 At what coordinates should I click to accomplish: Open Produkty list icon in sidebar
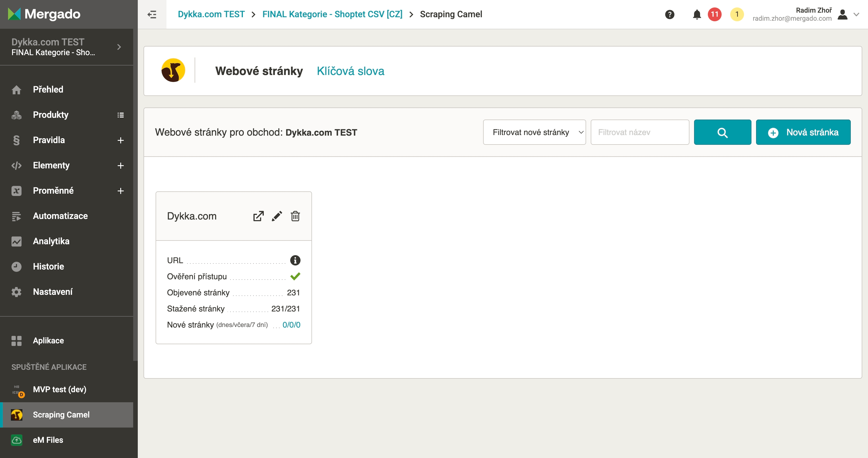click(x=120, y=115)
